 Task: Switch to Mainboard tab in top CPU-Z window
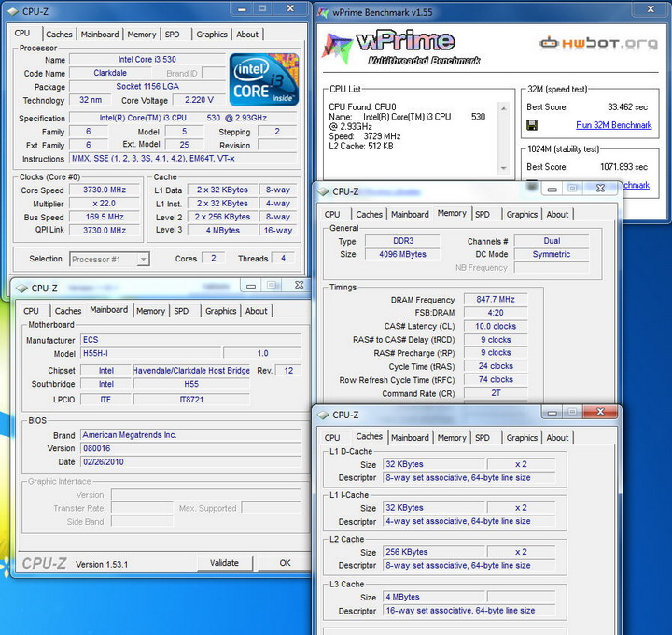coord(100,35)
